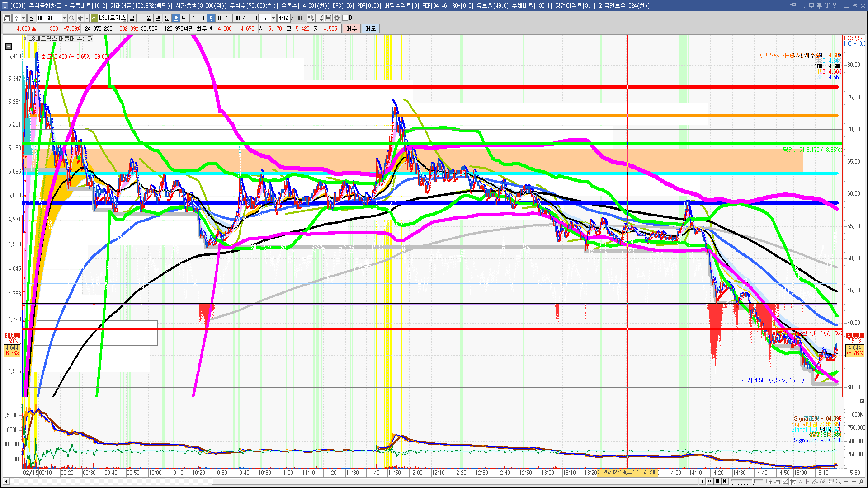Click the 매수 buy button
Viewport: 868px width, 488px height.
coord(351,28)
